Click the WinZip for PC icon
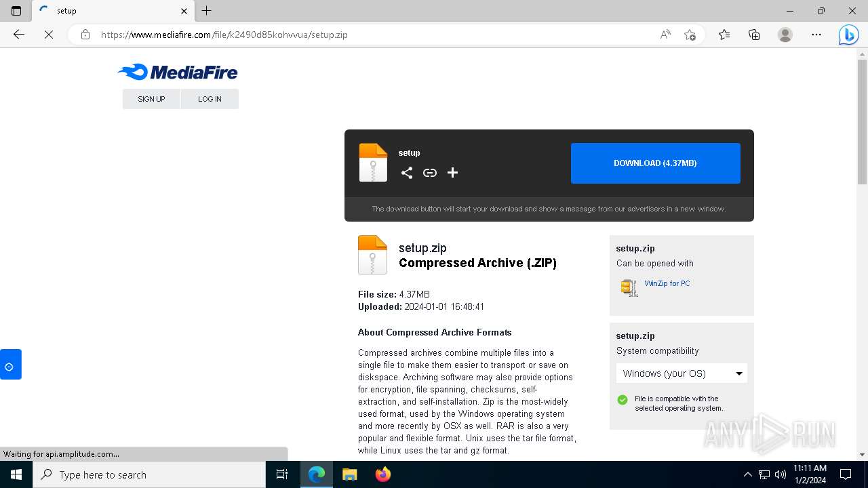 click(x=629, y=287)
